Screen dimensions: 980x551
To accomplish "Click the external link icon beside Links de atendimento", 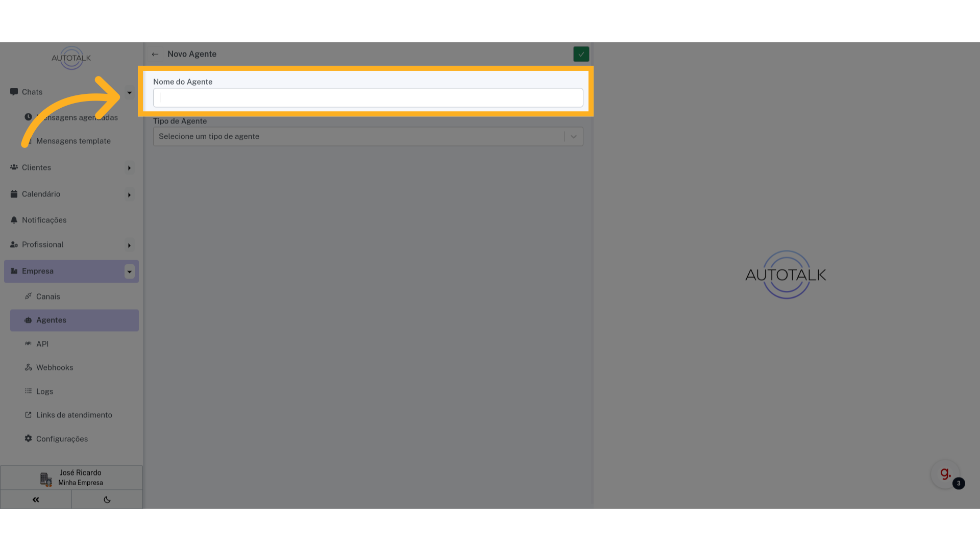I will [28, 415].
